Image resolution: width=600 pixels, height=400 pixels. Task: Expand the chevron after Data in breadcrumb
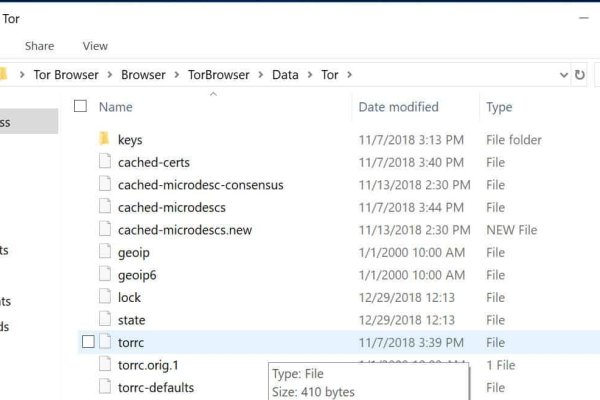310,75
